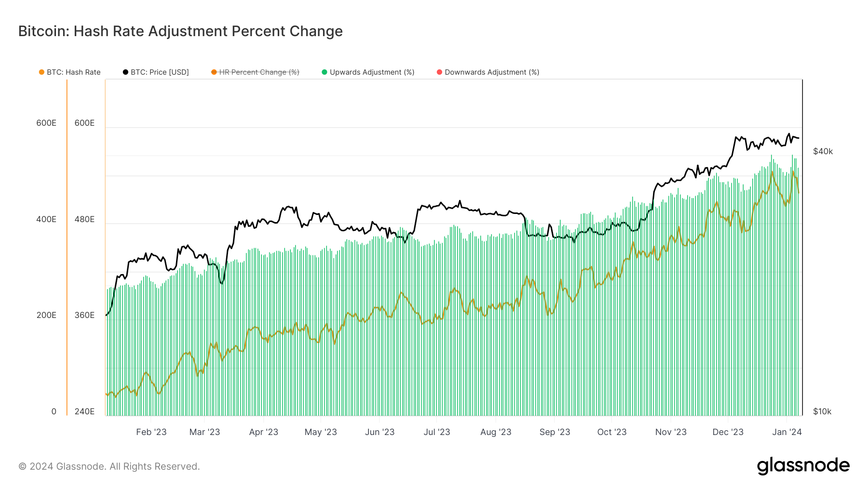Click the 240E hash rate axis label

click(x=84, y=411)
